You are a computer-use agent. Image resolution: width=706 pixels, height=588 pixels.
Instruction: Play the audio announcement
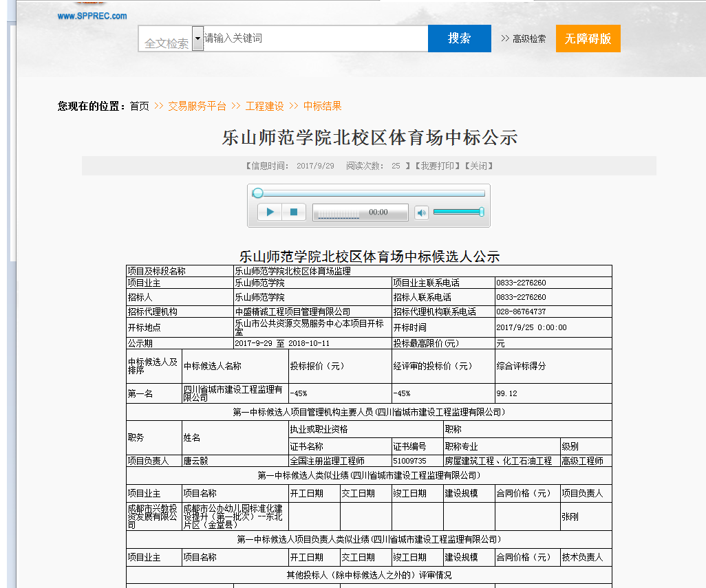pyautogui.click(x=270, y=213)
